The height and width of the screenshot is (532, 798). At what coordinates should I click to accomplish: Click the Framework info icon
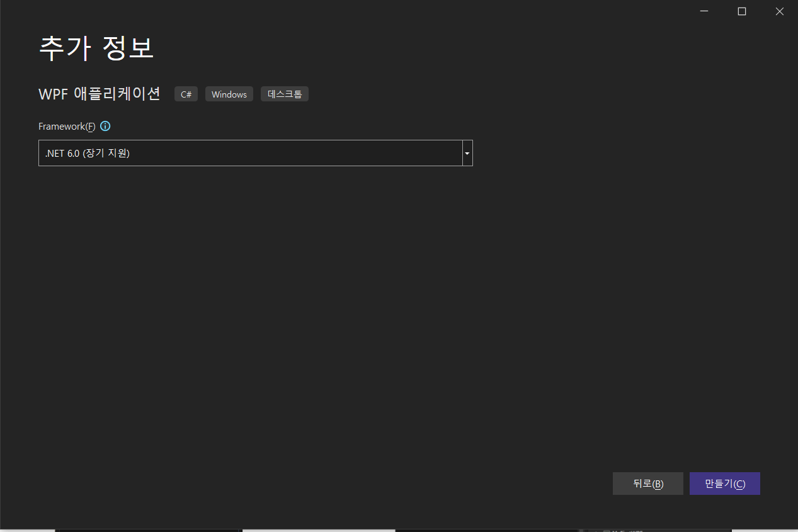tap(105, 126)
